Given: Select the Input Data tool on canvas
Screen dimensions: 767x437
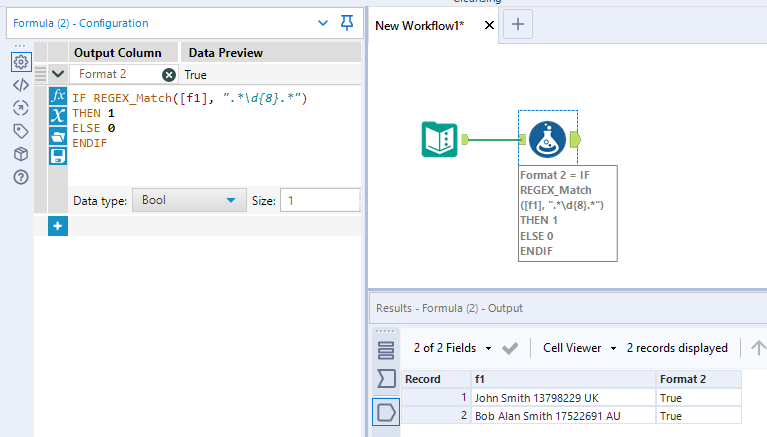Looking at the screenshot, I should [x=439, y=139].
